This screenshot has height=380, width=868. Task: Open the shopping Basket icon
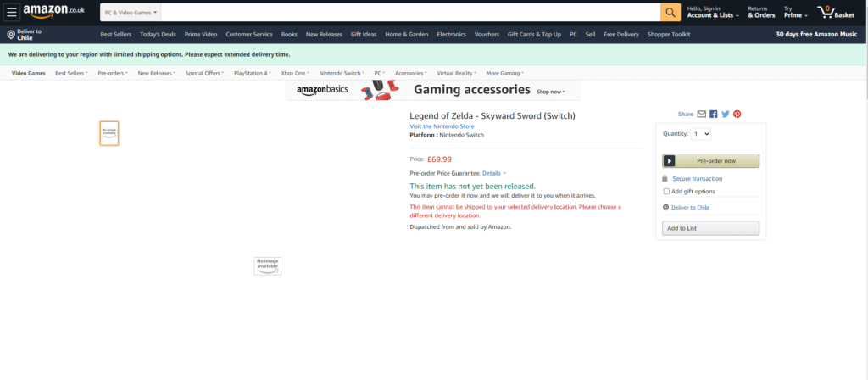(x=836, y=12)
